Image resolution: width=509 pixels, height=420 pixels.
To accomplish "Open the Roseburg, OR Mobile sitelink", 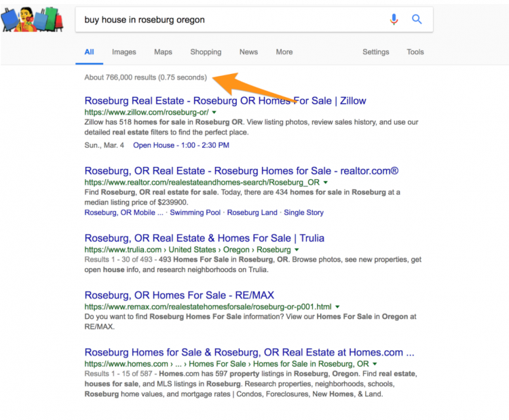I will pyautogui.click(x=124, y=212).
